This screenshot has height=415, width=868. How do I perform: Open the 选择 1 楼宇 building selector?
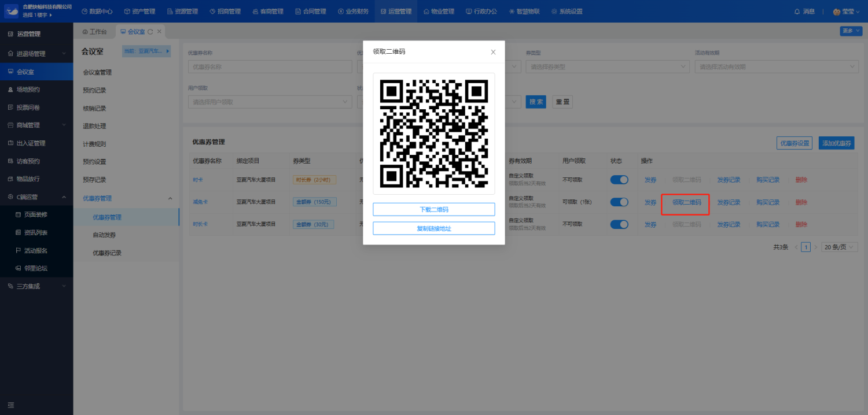coord(38,15)
